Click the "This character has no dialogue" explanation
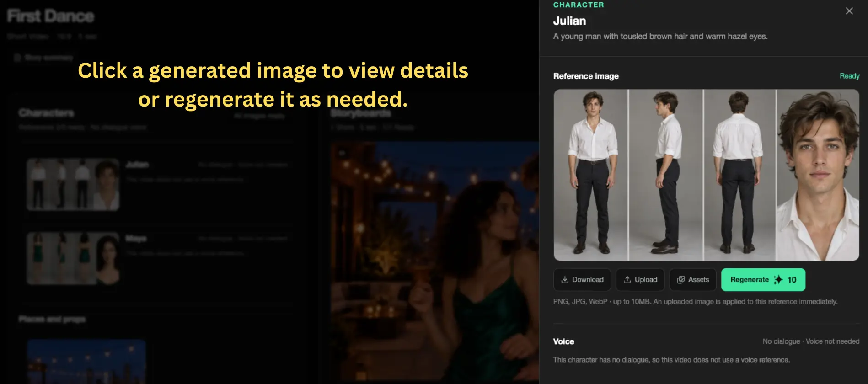Viewport: 868px width, 384px height. click(671, 360)
